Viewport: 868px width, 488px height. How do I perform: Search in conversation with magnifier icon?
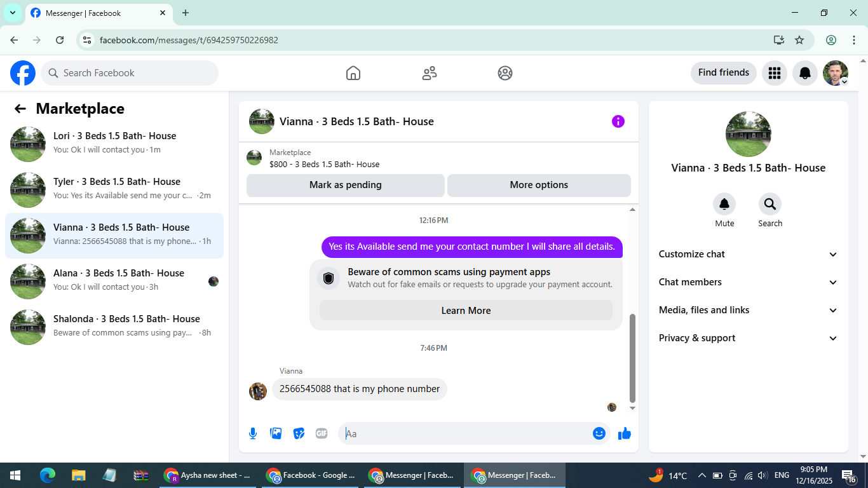(x=770, y=204)
